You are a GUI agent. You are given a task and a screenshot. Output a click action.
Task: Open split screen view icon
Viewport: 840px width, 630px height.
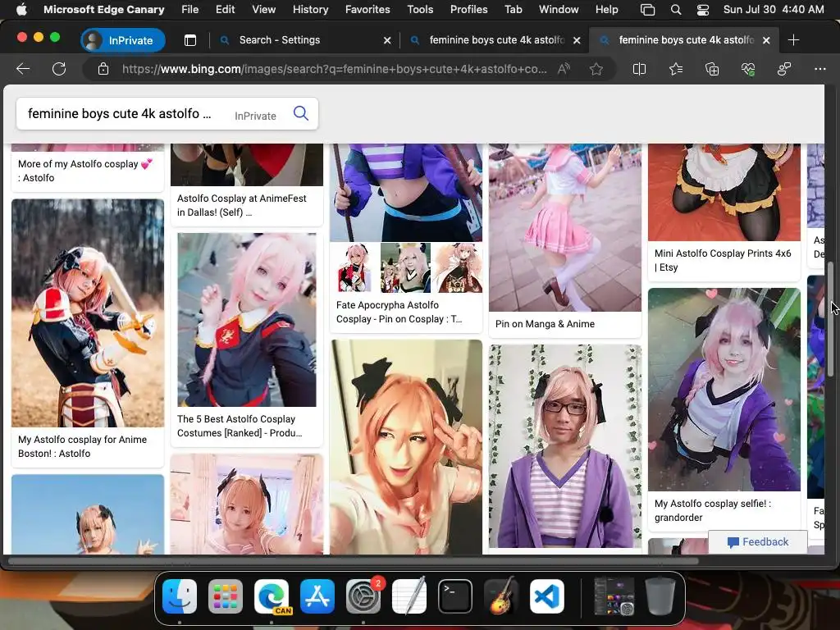tap(639, 69)
